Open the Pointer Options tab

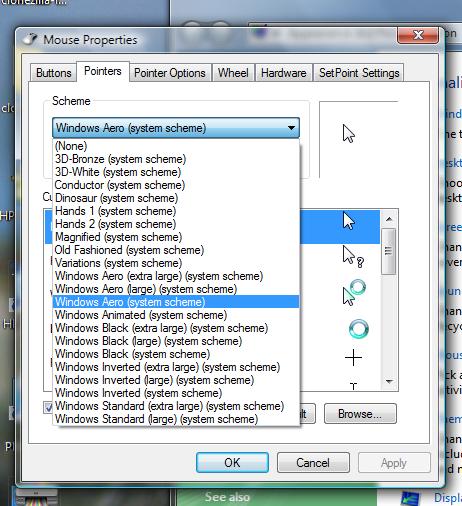170,73
